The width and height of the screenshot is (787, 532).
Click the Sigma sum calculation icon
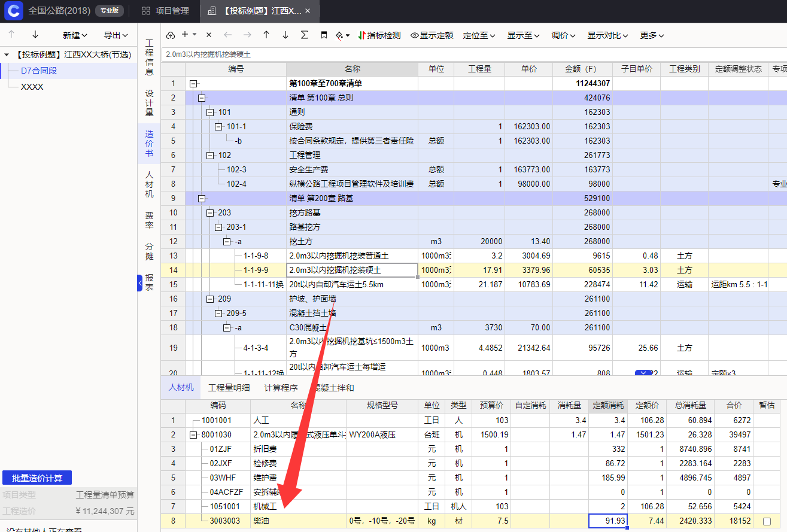tap(305, 35)
